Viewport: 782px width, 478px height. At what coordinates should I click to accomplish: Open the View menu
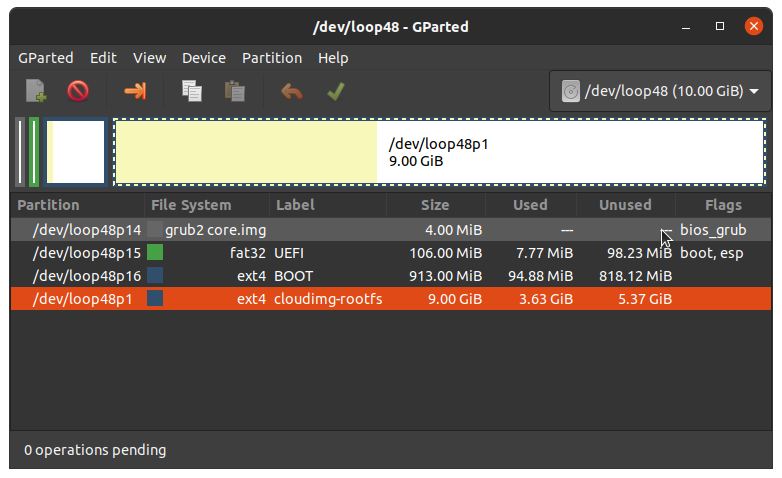pos(150,58)
